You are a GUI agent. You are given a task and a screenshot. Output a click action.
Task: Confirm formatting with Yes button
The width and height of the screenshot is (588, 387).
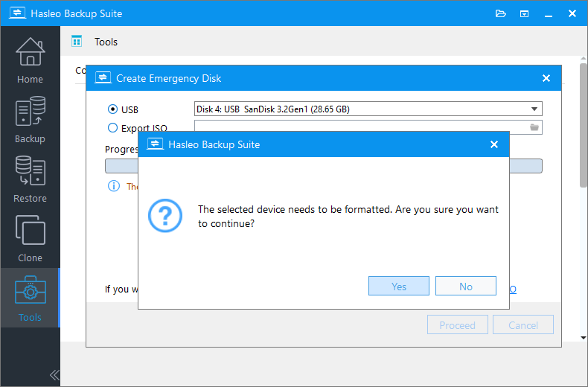coord(399,286)
